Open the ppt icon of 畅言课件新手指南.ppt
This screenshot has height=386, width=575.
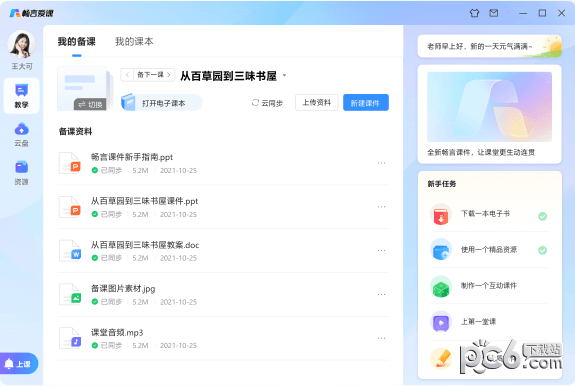pyautogui.click(x=70, y=163)
